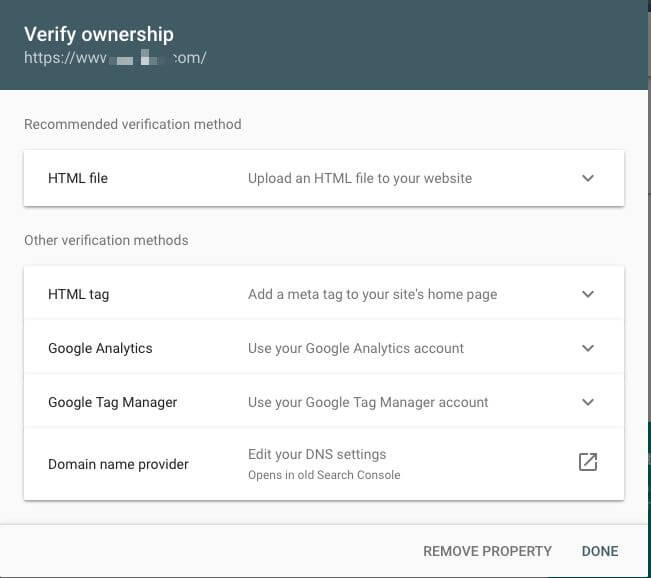Click the 'Verify ownership' dialog title
651x578 pixels.
click(99, 34)
